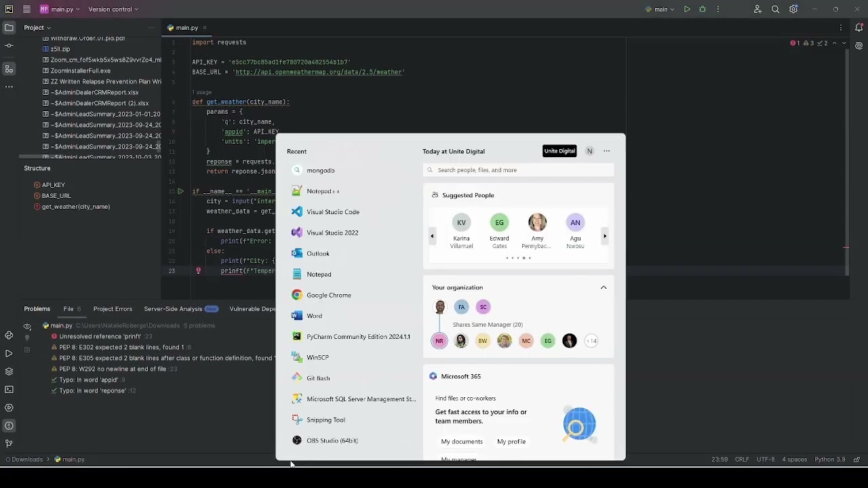Click the error bulb on line 23
Image resolution: width=868 pixels, height=488 pixels.
click(198, 270)
